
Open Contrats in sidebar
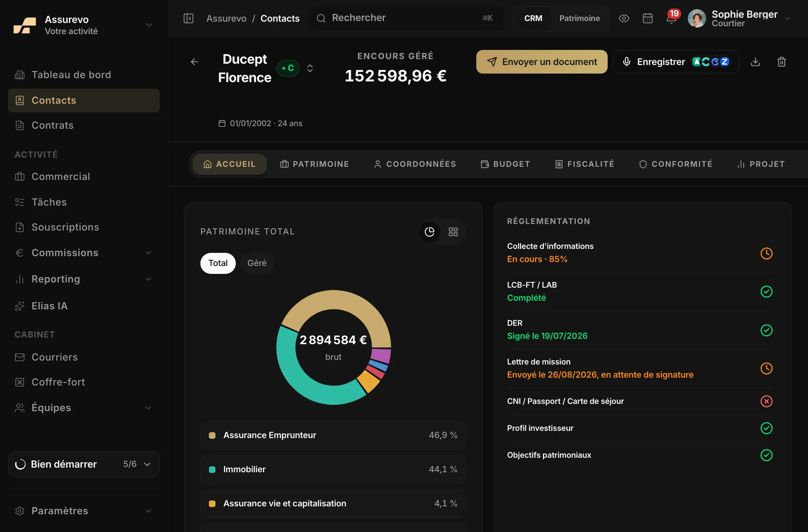[x=83, y=125]
